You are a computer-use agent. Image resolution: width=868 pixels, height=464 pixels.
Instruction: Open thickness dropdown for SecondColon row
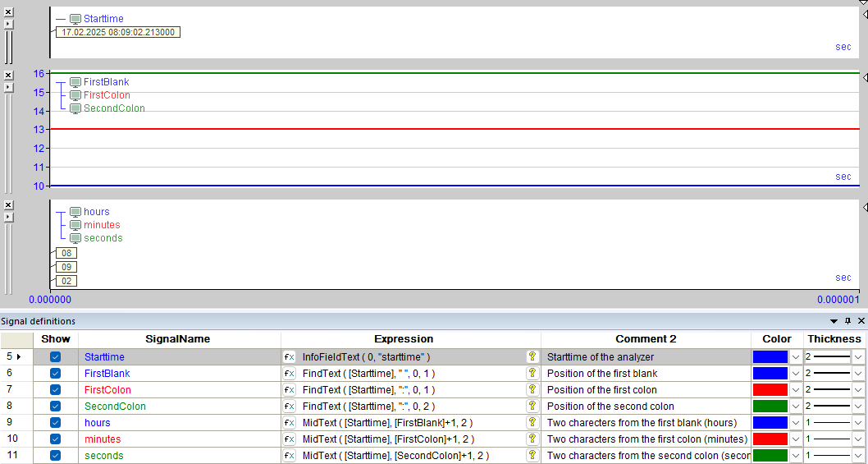(858, 407)
